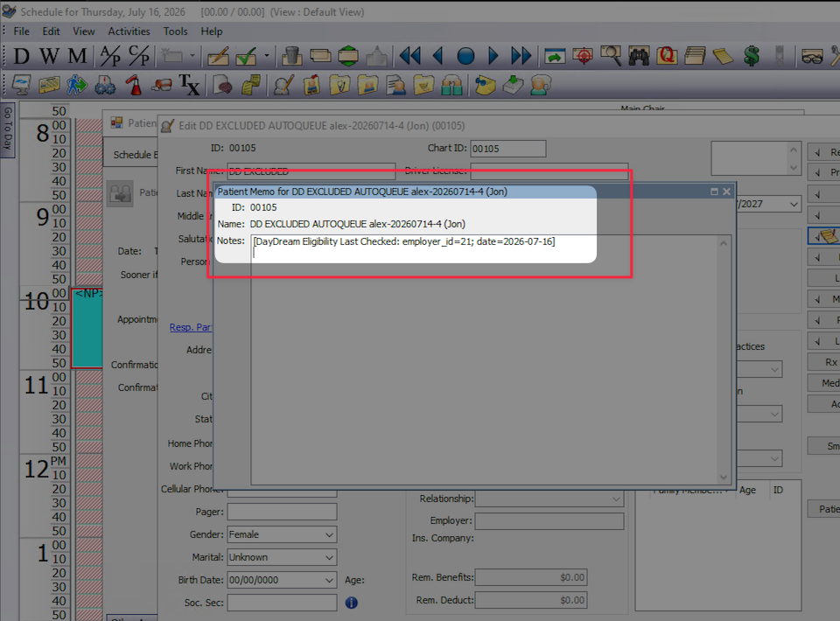Viewport: 840px width, 621px height.
Task: Click the red lab flask icon
Action: click(133, 85)
